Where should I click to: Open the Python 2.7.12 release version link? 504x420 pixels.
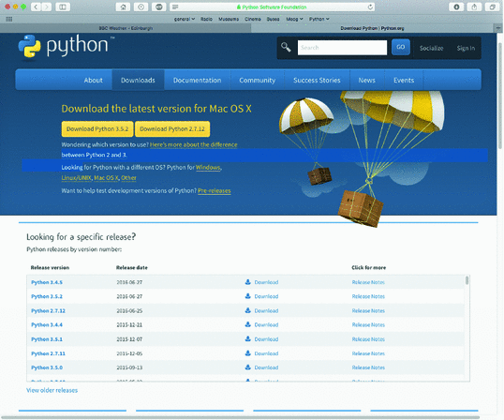[x=48, y=310]
